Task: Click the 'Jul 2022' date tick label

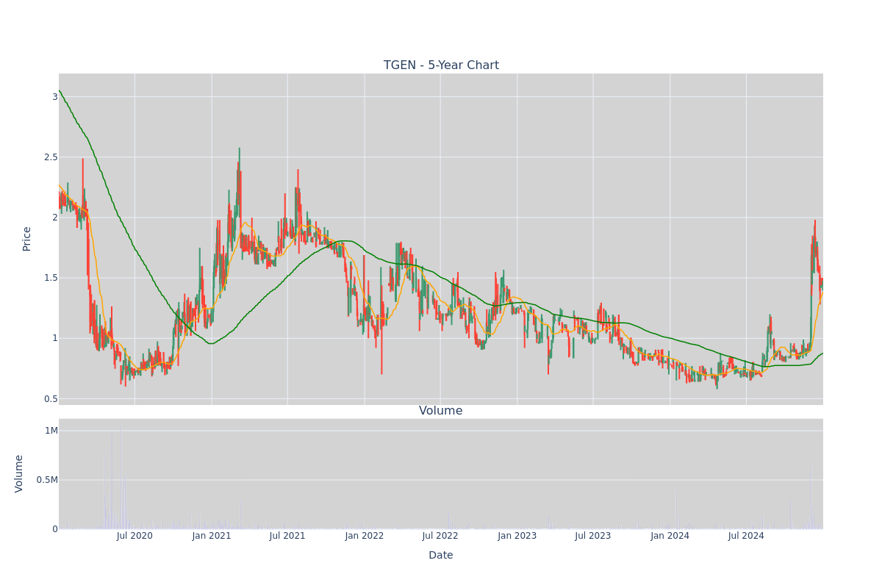Action: point(440,536)
